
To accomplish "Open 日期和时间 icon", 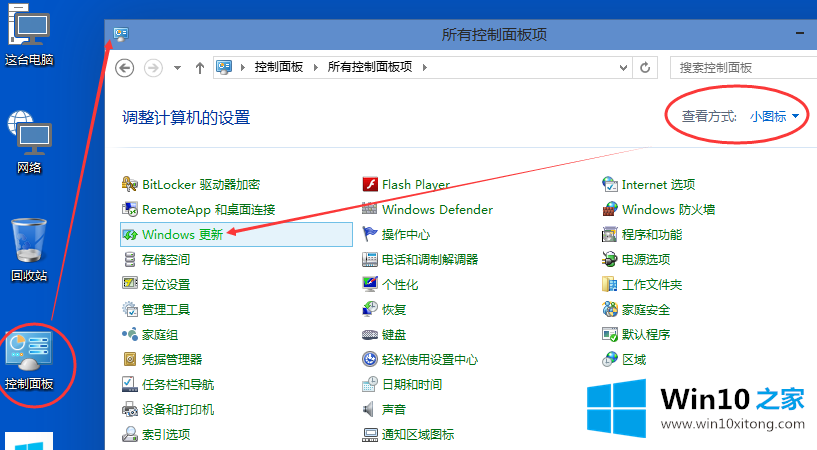I will point(370,384).
